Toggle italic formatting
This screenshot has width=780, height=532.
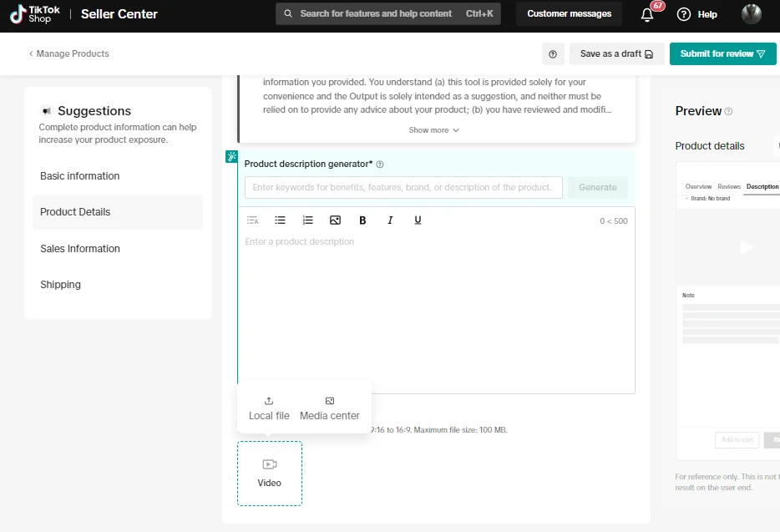[x=390, y=220]
